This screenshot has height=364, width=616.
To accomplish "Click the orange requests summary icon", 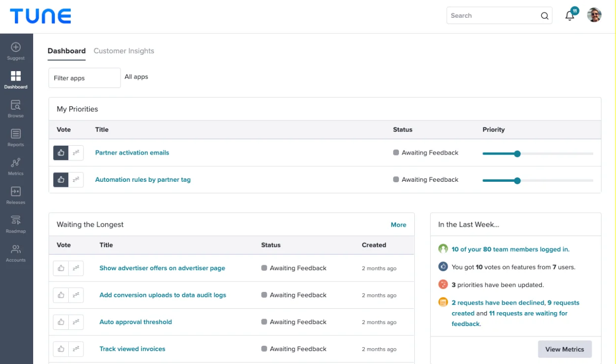I will coord(443,302).
